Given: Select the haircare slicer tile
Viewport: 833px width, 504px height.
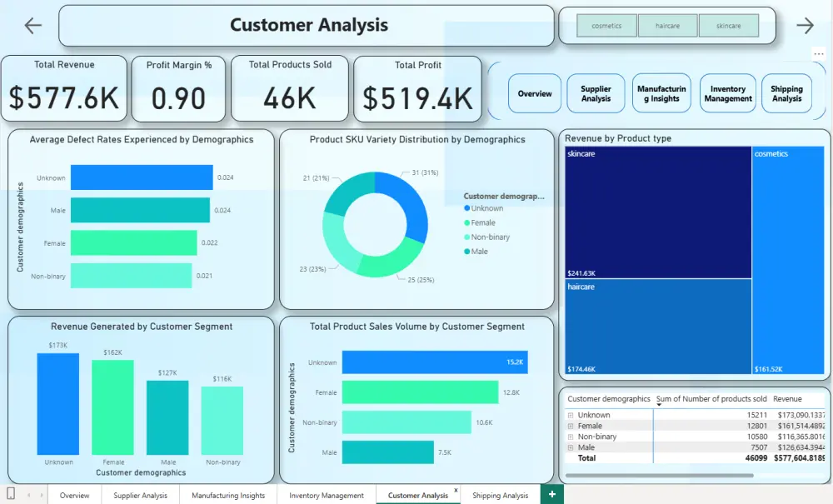Looking at the screenshot, I should point(668,26).
